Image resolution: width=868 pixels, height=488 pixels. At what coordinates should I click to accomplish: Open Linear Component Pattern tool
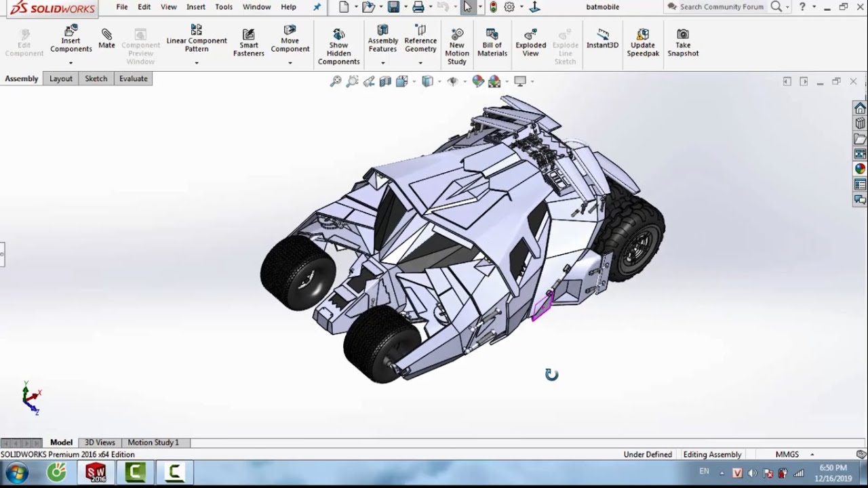coord(197,39)
